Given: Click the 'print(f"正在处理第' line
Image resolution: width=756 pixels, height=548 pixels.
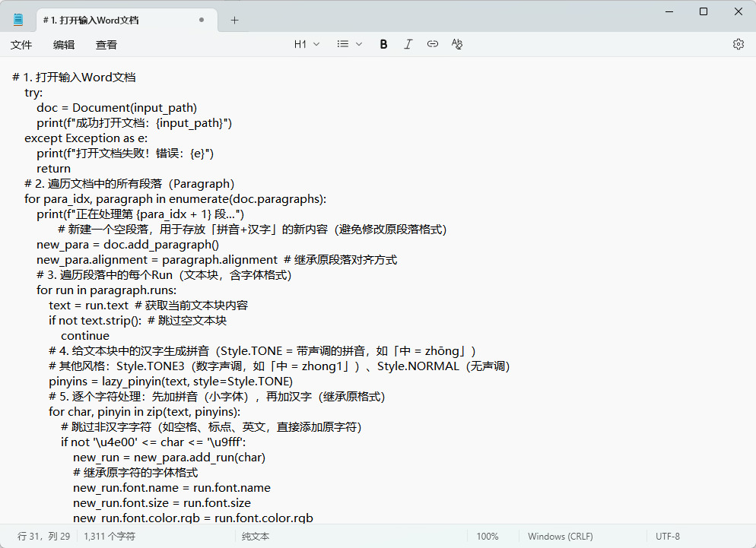Looking at the screenshot, I should [140, 214].
